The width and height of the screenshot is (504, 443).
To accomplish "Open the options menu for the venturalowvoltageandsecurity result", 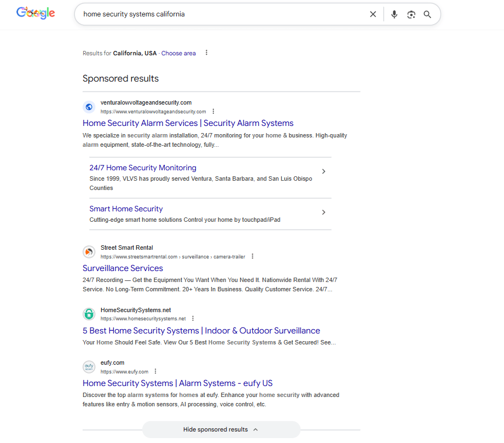I will tap(213, 111).
